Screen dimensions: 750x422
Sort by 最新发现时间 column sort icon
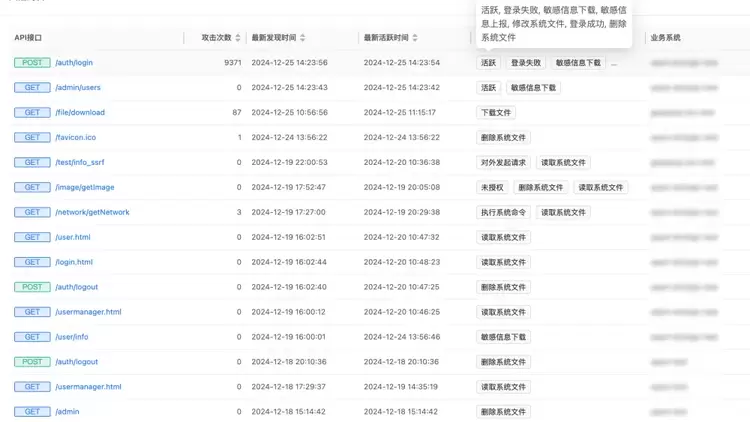(303, 38)
